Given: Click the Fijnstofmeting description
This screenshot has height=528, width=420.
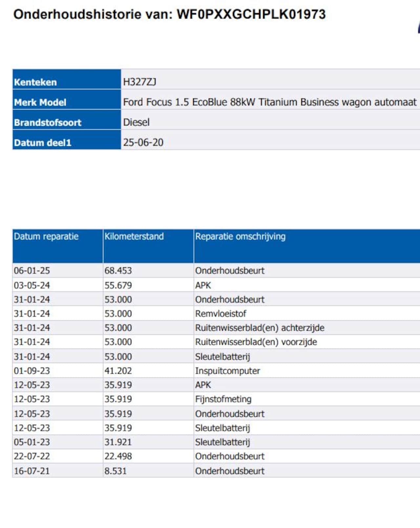Looking at the screenshot, I should point(223,399).
